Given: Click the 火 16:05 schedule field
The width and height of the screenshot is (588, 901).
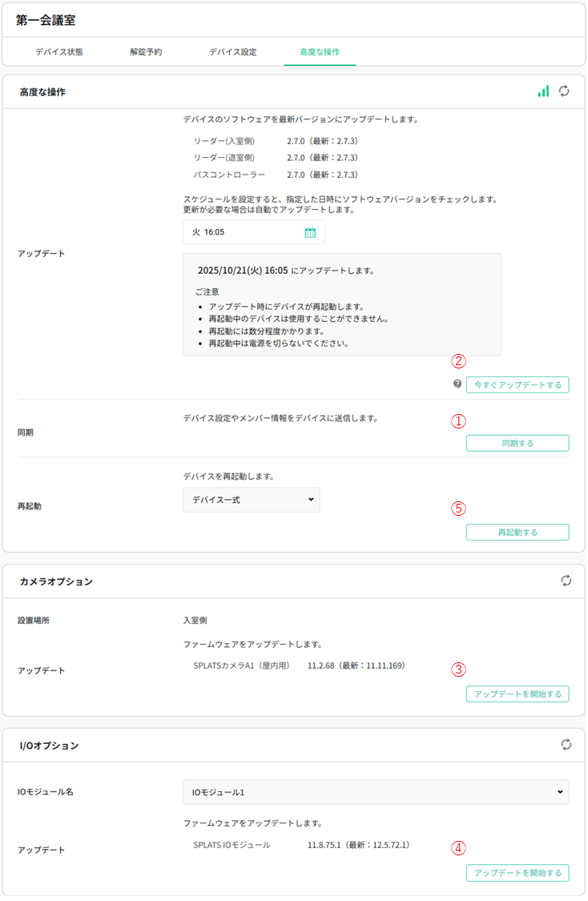Looking at the screenshot, I should point(244,232).
